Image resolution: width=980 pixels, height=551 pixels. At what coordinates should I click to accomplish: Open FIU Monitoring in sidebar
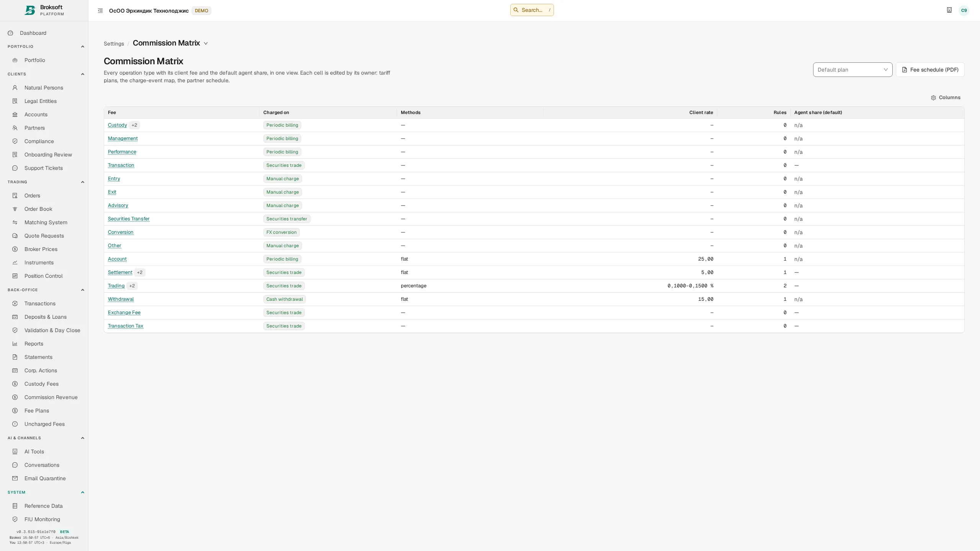(42, 519)
